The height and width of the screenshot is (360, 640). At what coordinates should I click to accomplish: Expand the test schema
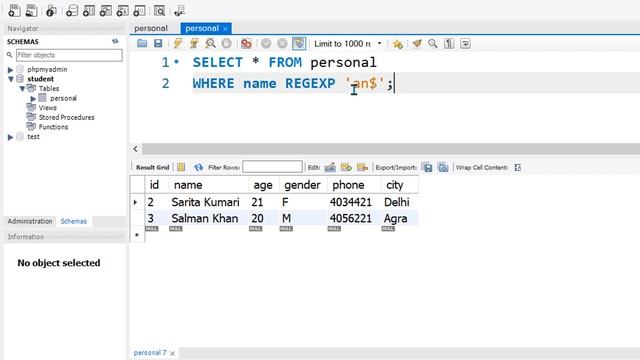pyautogui.click(x=10, y=137)
